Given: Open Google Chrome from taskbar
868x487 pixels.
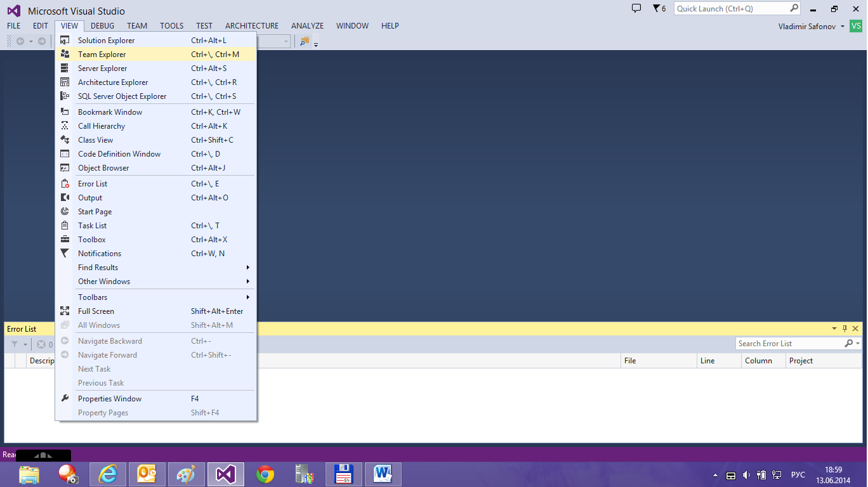Looking at the screenshot, I should tap(265, 474).
